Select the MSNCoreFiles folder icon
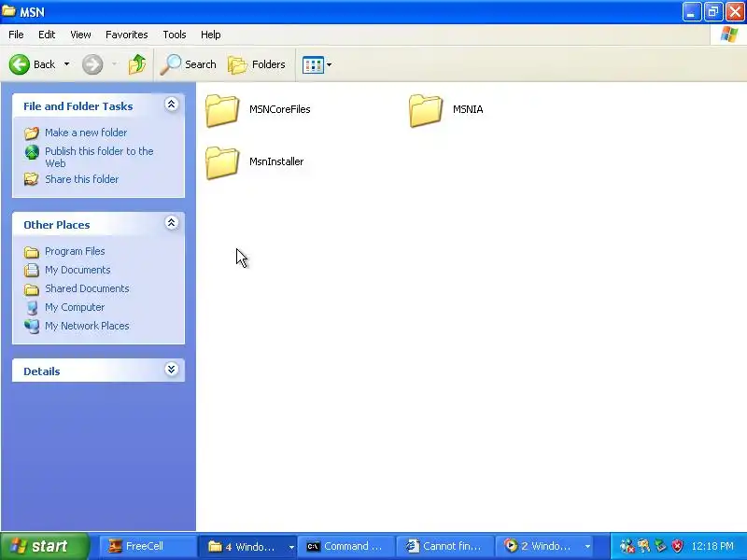The image size is (747, 560). (x=222, y=110)
